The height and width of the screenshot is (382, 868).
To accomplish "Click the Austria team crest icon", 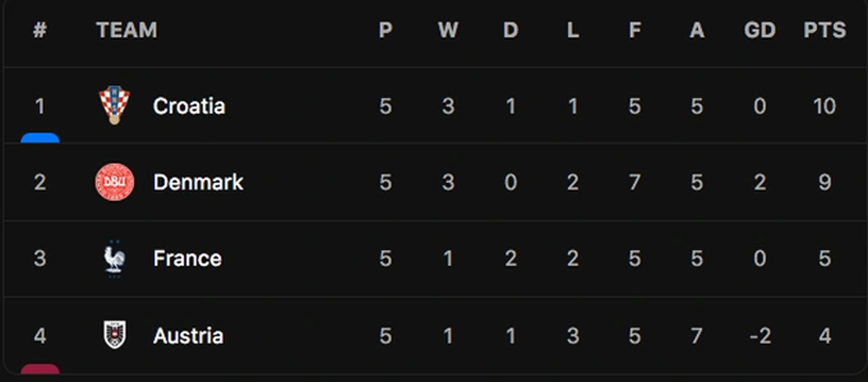I will [x=115, y=335].
